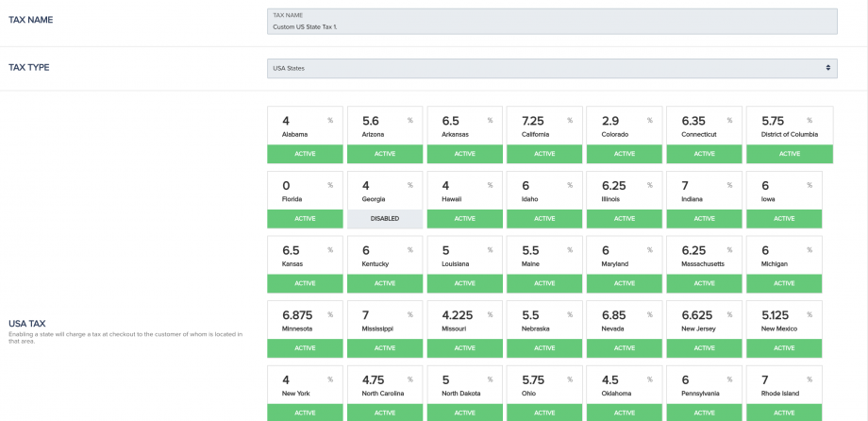868x421 pixels.
Task: Click the Missouri tax percentage field
Action: [456, 314]
